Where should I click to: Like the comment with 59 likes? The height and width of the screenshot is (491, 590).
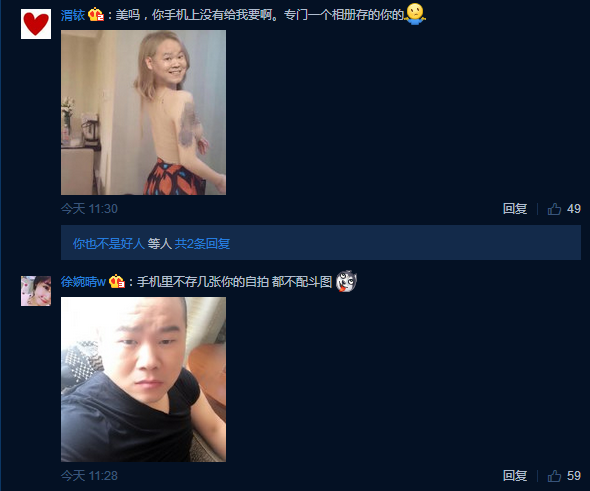coord(554,476)
